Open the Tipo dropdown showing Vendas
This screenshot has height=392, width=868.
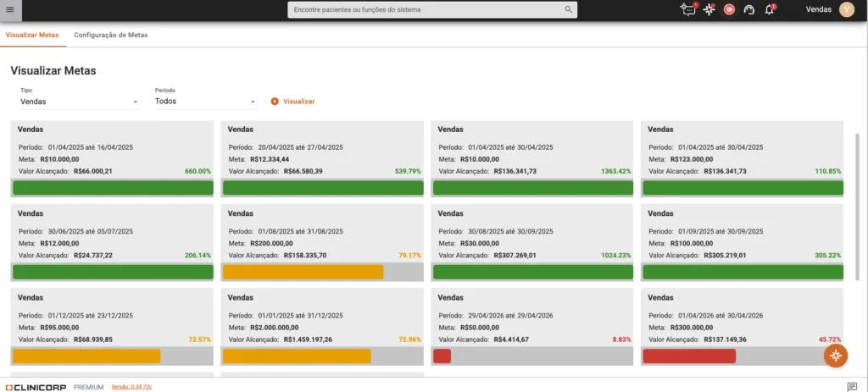[80, 102]
